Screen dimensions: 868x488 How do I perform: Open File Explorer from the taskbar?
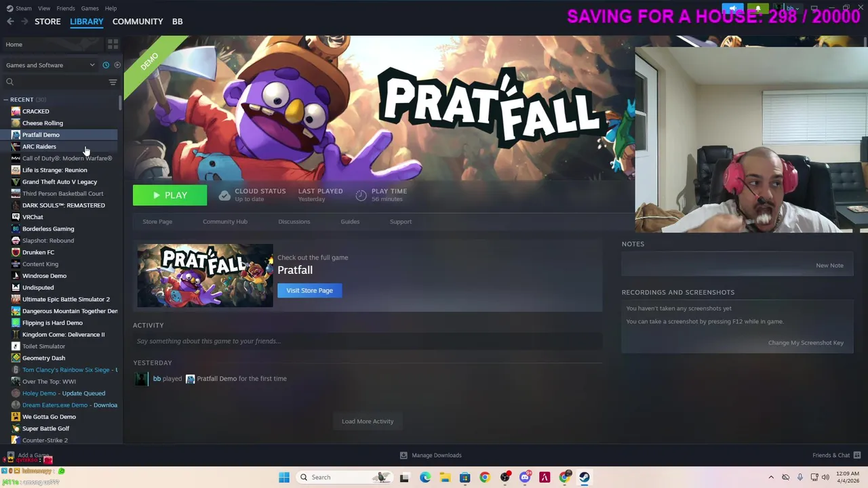click(445, 477)
